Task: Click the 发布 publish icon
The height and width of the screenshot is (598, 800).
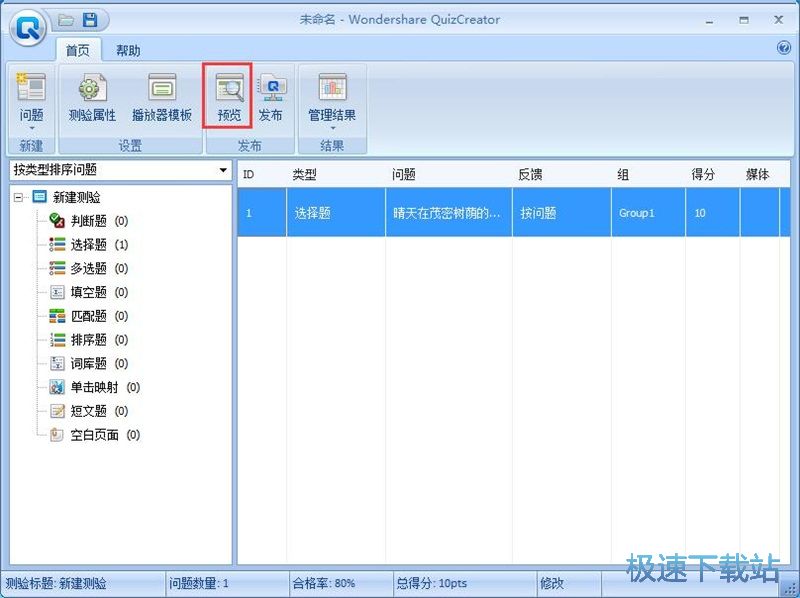Action: point(271,98)
